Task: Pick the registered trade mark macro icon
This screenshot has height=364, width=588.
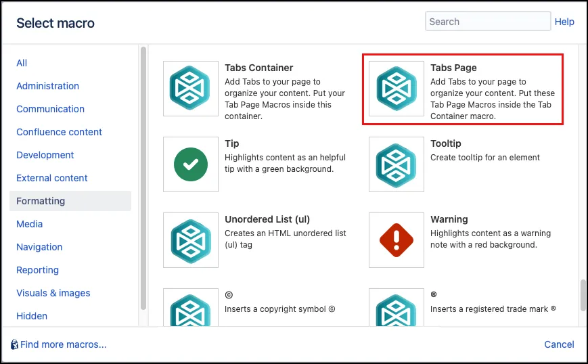Action: tap(397, 307)
